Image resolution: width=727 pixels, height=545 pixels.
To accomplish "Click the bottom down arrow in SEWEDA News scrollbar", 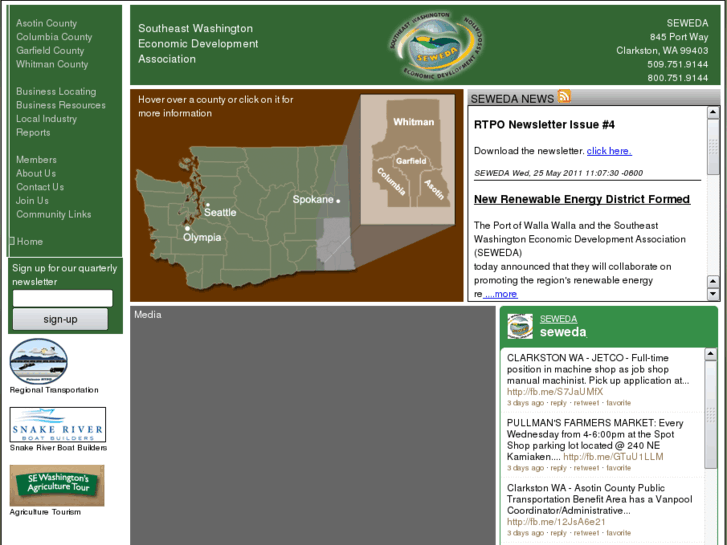I will [713, 294].
